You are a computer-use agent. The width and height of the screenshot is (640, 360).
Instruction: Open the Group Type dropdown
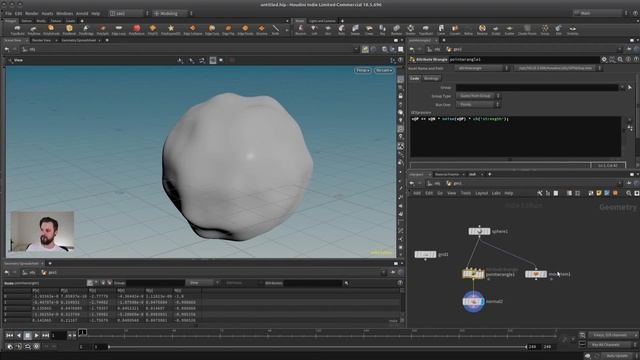click(x=478, y=96)
